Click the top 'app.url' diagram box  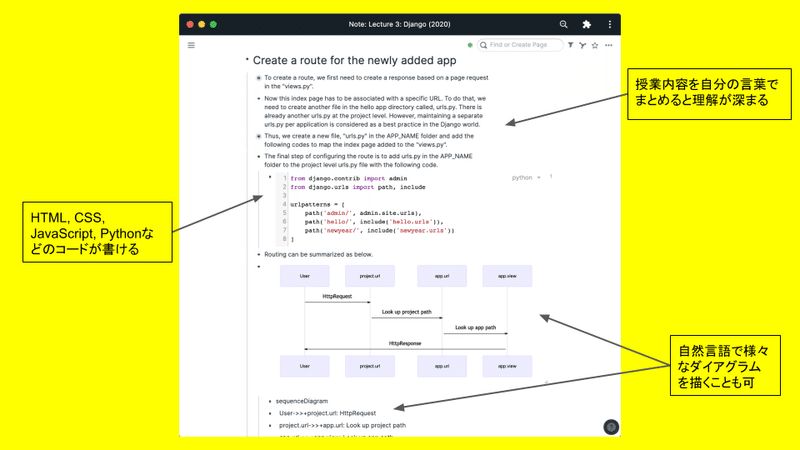[x=442, y=276]
